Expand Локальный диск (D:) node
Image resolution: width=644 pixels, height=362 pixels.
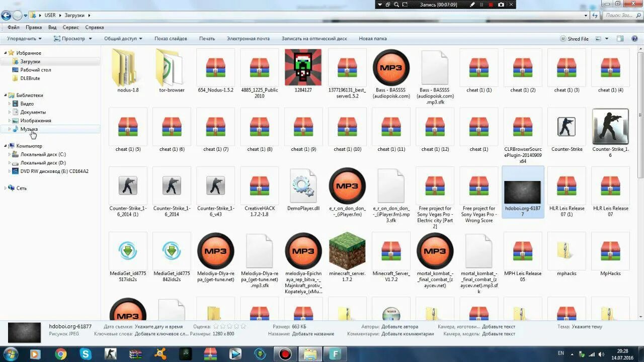click(9, 163)
